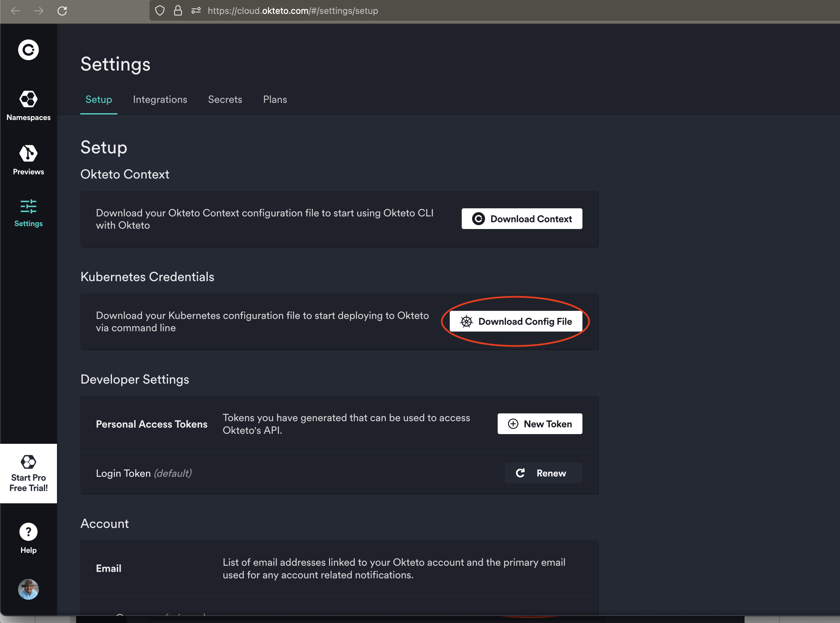Click the Start Pro Free Trial banner
Viewport: 840px width, 623px height.
(x=28, y=473)
